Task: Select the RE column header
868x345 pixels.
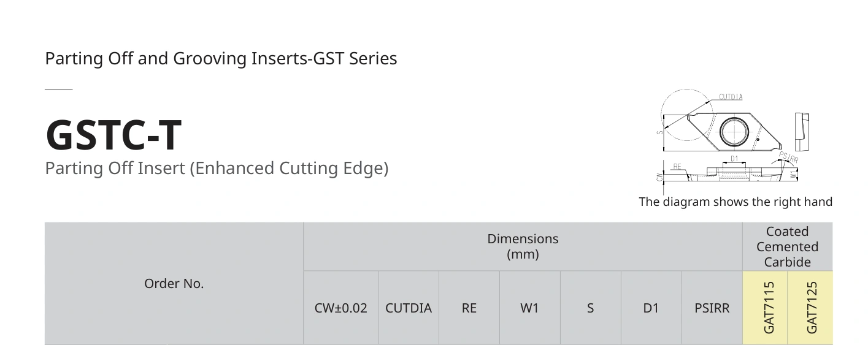Action: 469,308
